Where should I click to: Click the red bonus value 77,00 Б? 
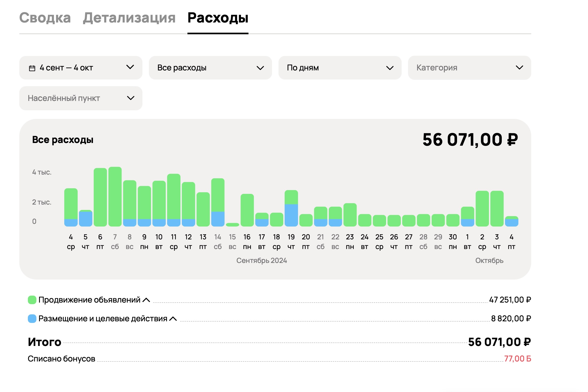click(518, 359)
